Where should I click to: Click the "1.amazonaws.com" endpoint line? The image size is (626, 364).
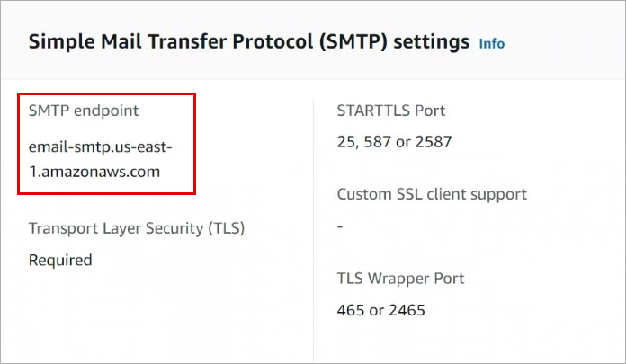pyautogui.click(x=94, y=172)
